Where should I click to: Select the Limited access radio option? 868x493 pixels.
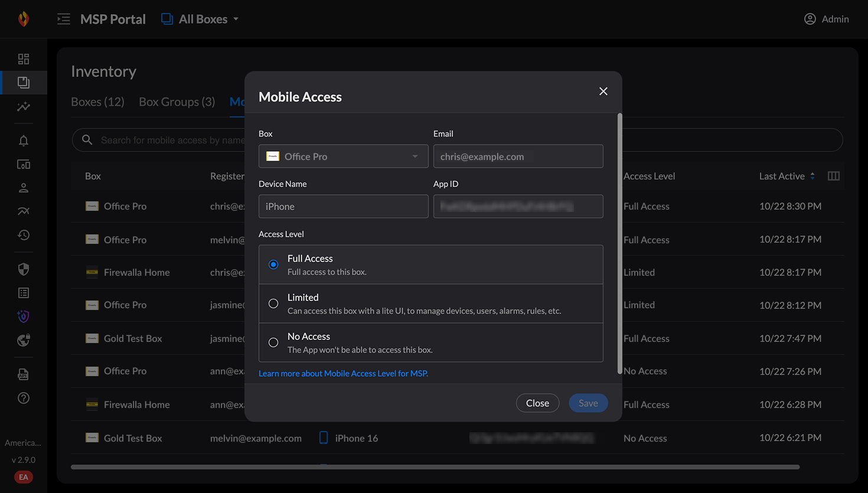(x=273, y=303)
